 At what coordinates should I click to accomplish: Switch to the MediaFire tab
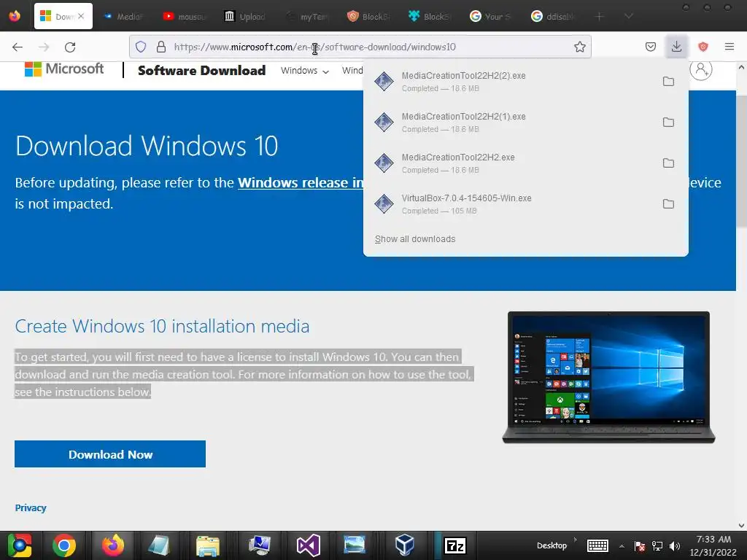point(123,17)
